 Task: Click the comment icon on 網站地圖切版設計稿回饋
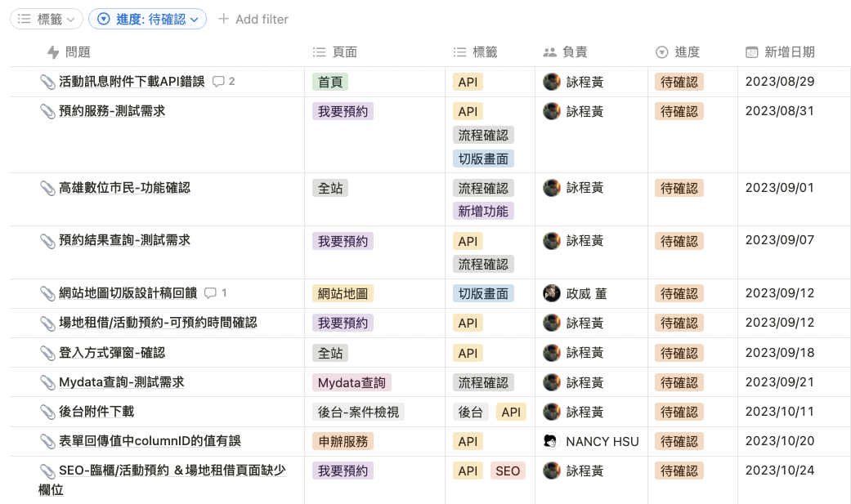tap(210, 293)
